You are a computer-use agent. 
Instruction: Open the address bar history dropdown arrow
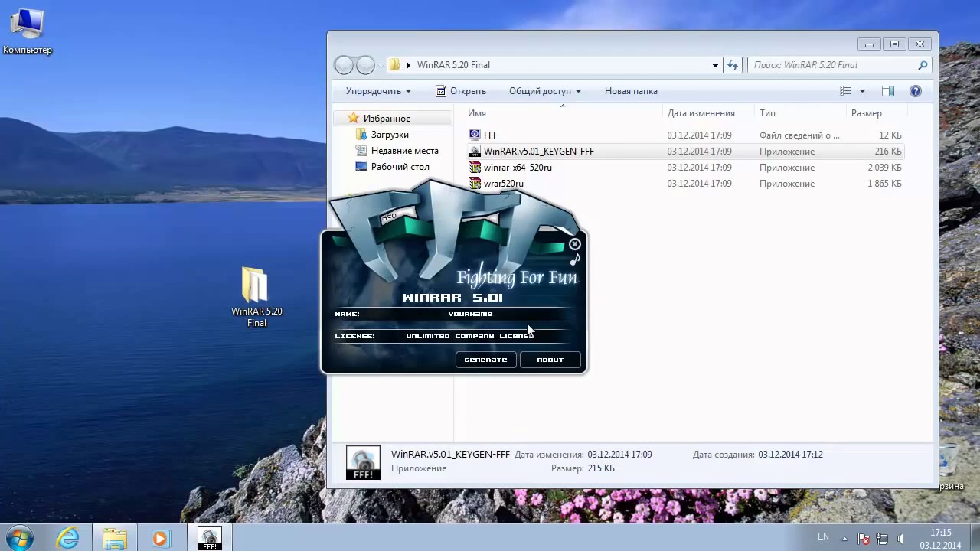coord(715,65)
